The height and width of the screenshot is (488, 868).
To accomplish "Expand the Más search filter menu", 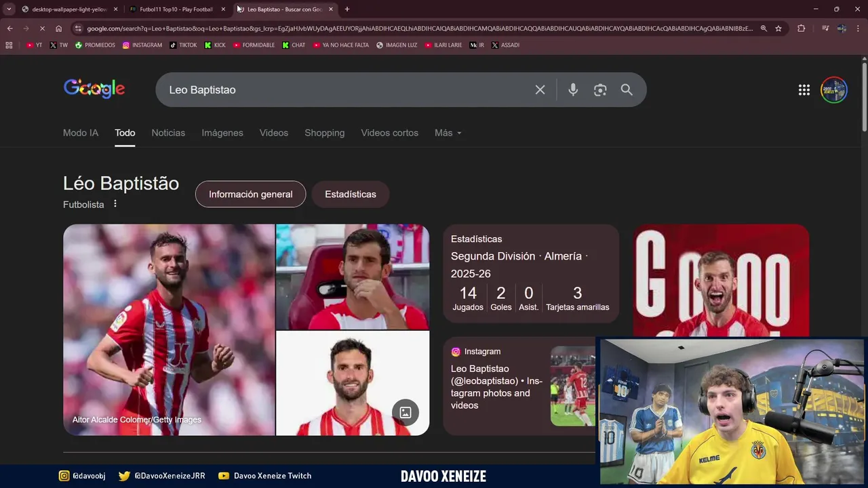I will click(x=448, y=133).
